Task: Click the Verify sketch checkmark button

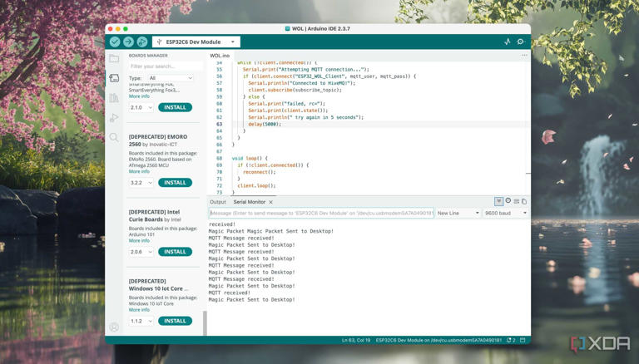Action: 115,42
